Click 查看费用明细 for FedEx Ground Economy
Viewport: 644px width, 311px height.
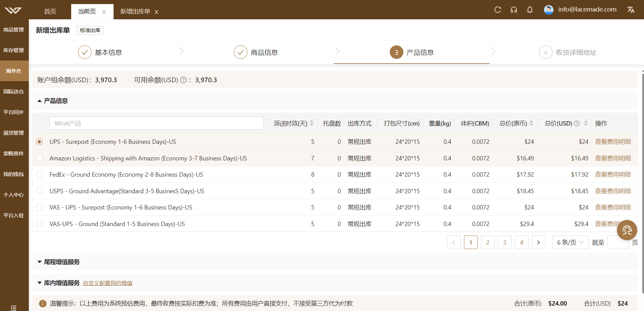(x=613, y=175)
